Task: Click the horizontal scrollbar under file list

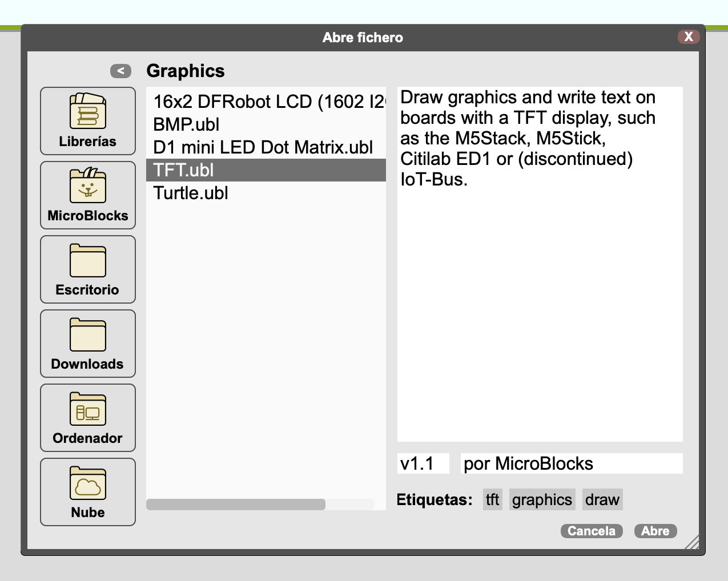Action: (x=236, y=505)
